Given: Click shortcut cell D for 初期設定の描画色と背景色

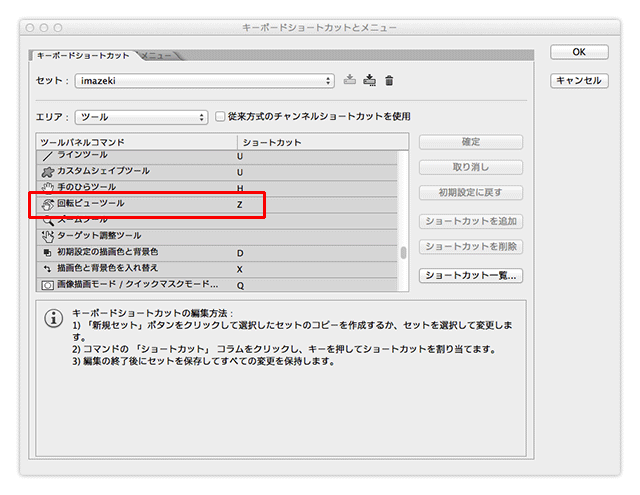Looking at the screenshot, I should 240,253.
